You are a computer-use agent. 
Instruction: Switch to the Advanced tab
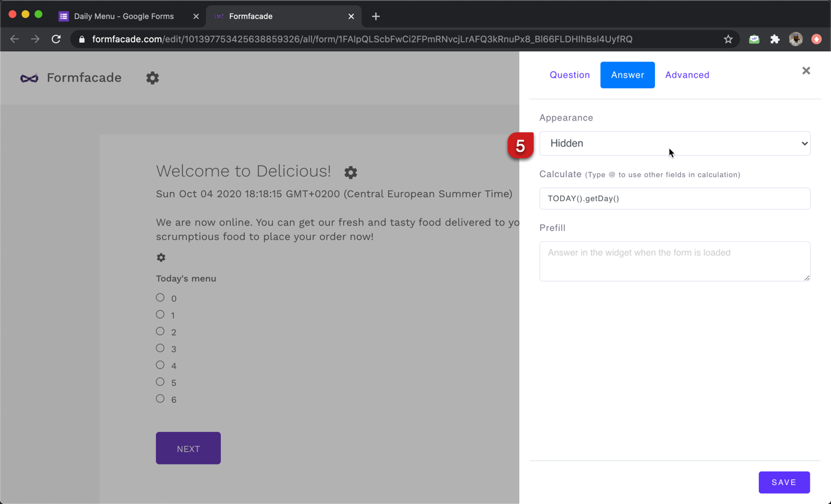coord(687,75)
